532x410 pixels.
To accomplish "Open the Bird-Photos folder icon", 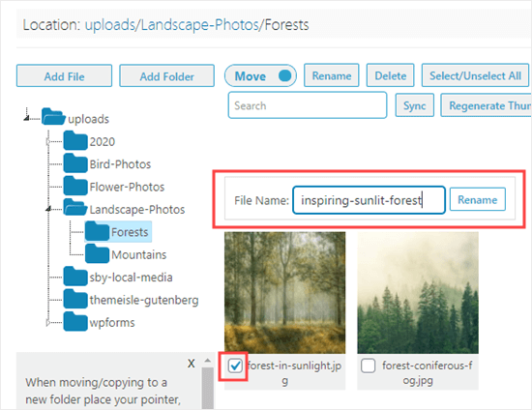I will pyautogui.click(x=75, y=163).
